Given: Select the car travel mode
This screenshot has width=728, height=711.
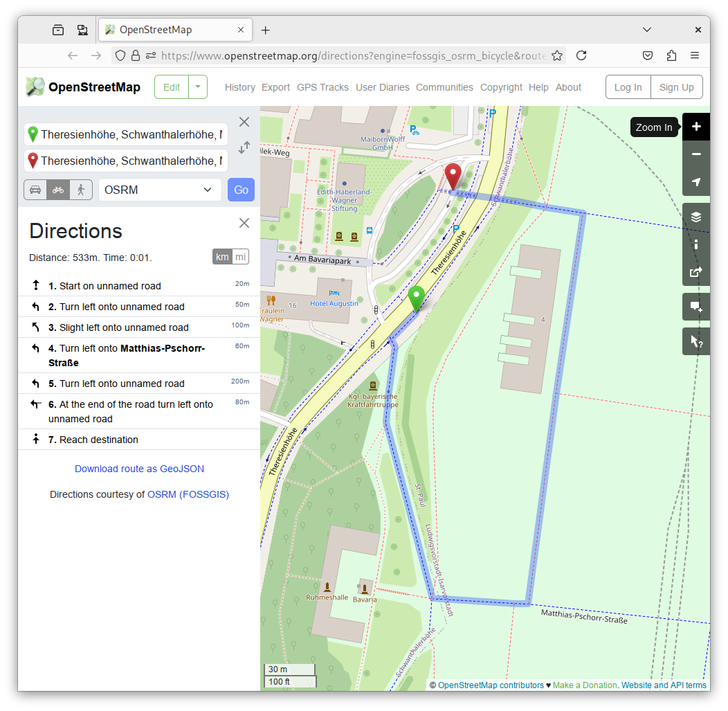Looking at the screenshot, I should point(35,190).
